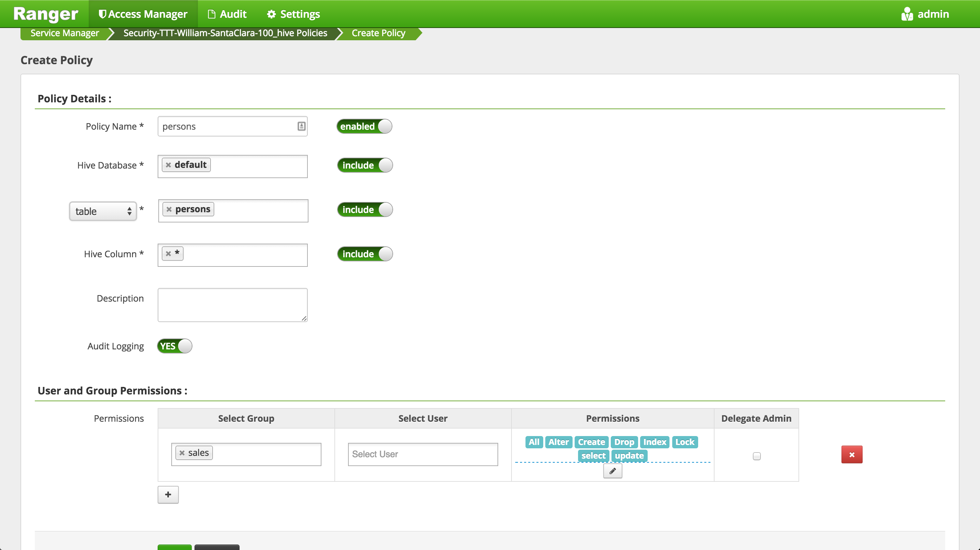Open the Select User dropdown field

(x=423, y=454)
